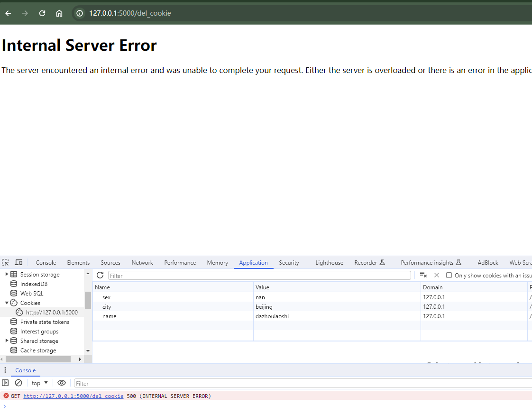The height and width of the screenshot is (415, 532).
Task: Click the sidebar scroll down arrow
Action: [88, 350]
